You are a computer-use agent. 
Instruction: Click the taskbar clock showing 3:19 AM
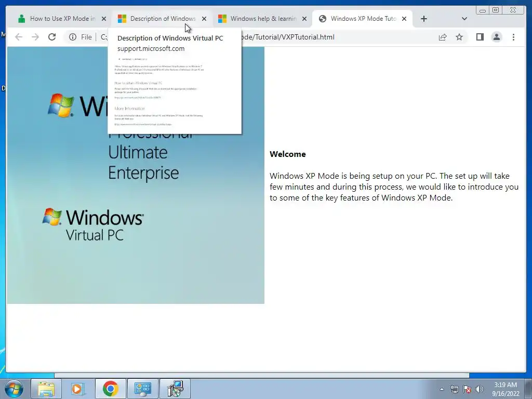click(x=506, y=389)
